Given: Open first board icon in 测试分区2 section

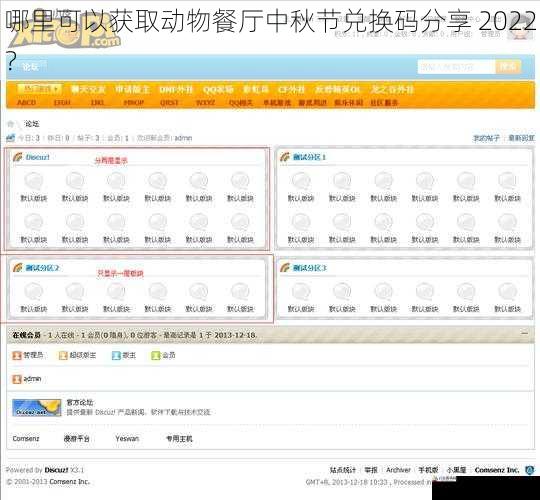Looking at the screenshot, I should pyautogui.click(x=34, y=292).
